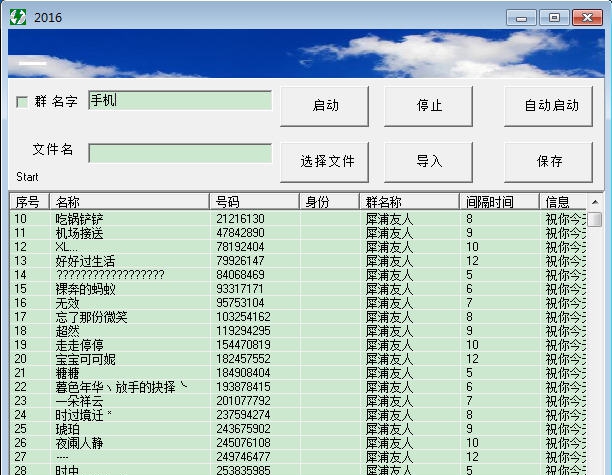Click the 保存 button
Viewport: 612px width, 475px height.
tap(548, 162)
